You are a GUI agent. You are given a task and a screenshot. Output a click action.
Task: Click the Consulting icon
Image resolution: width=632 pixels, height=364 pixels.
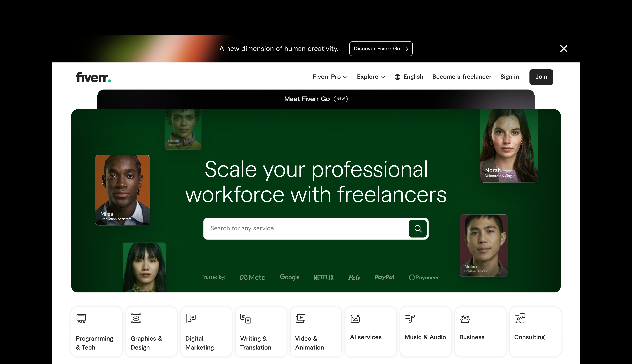click(x=520, y=318)
